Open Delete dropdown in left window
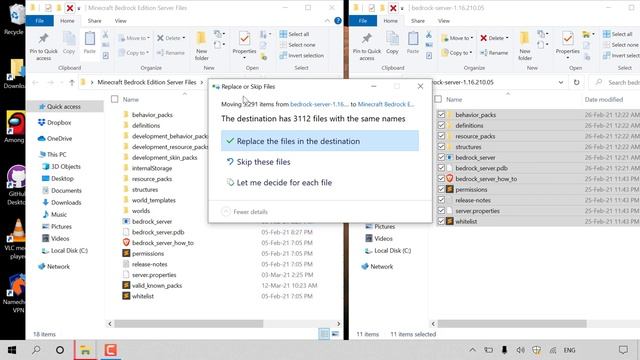640x360 pixels. pos(171,38)
